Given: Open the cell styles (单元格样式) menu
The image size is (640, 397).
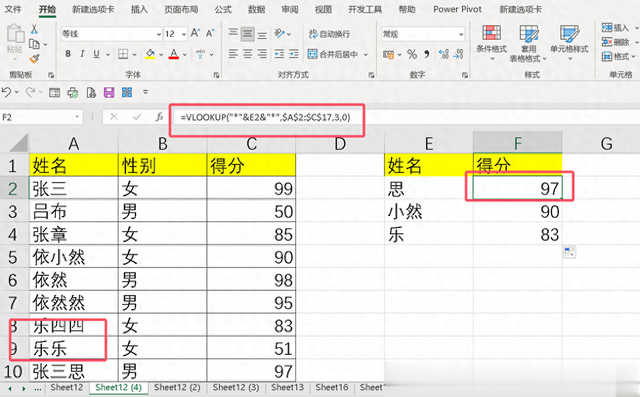Looking at the screenshot, I should 569,42.
